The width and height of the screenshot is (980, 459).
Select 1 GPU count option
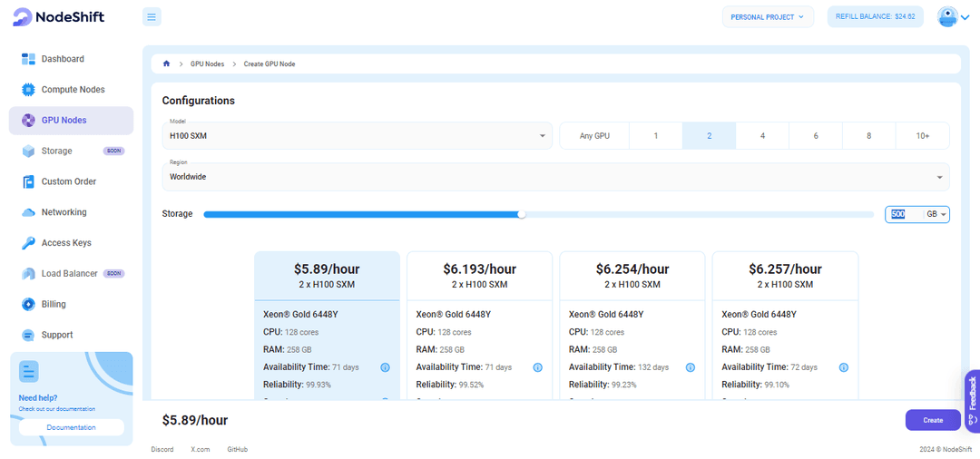(x=656, y=135)
